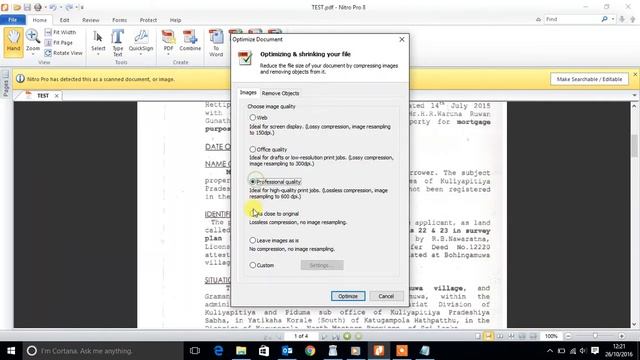640x360 pixels.
Task: Open the Help ribbon tab
Action: (x=176, y=20)
